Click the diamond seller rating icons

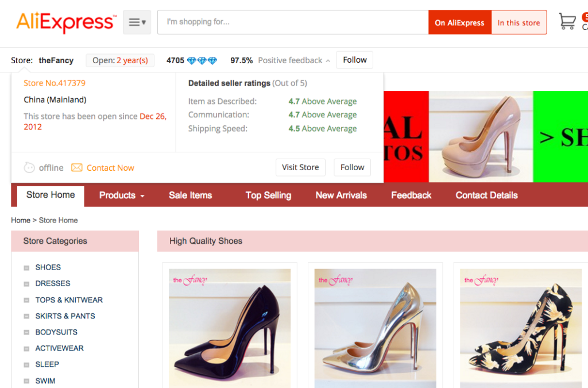coord(202,60)
